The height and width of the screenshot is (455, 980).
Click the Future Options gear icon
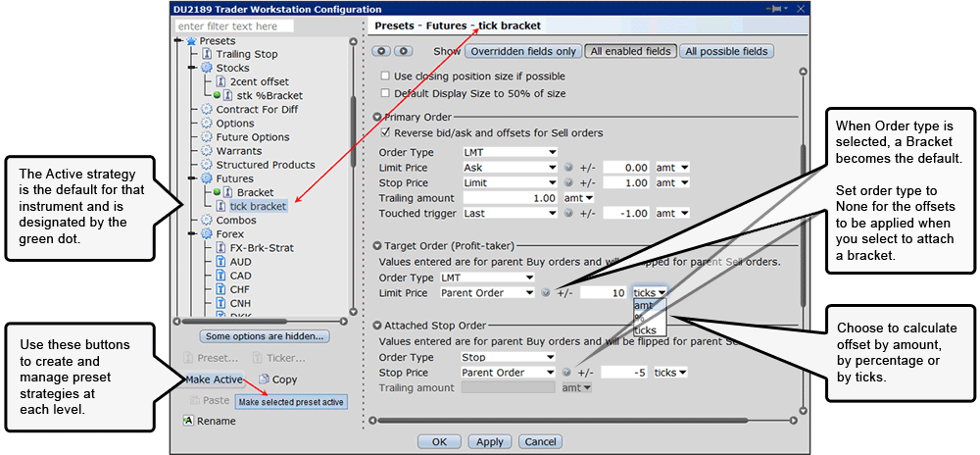tap(206, 137)
